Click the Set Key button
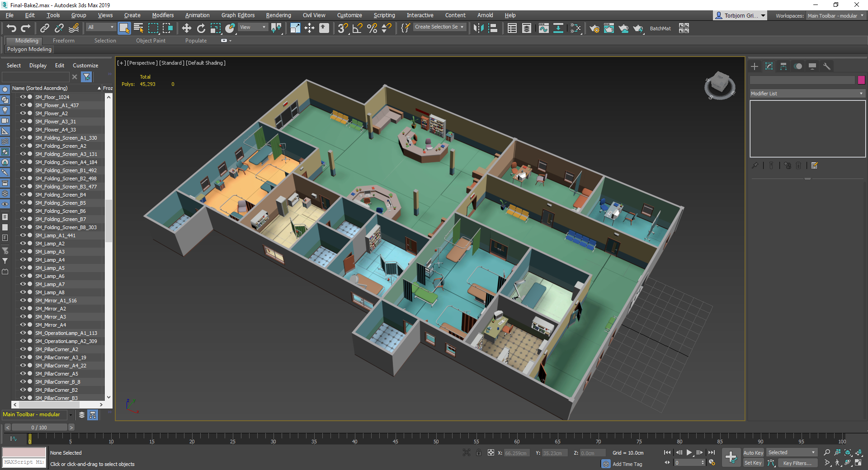 click(x=753, y=463)
